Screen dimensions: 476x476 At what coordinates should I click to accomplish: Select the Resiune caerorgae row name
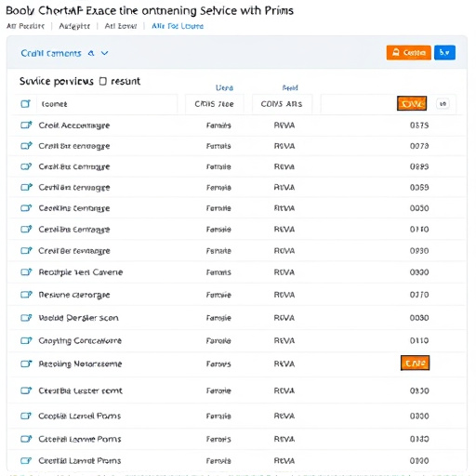[74, 295]
